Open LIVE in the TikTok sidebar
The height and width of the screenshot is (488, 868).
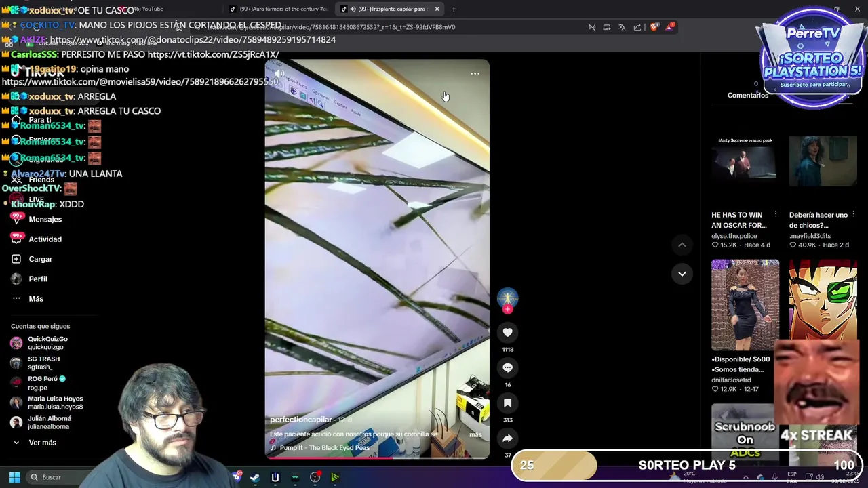pos(36,199)
